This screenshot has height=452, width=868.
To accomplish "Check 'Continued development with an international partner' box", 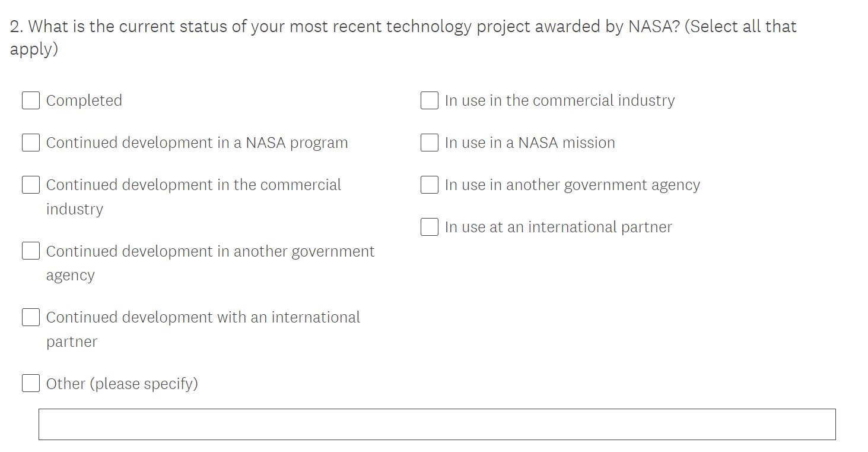I will pyautogui.click(x=31, y=317).
